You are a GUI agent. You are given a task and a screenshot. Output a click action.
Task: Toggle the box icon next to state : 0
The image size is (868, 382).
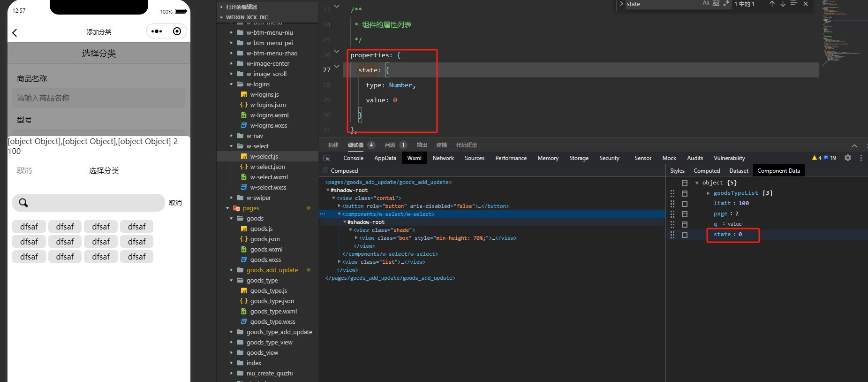[x=685, y=235]
